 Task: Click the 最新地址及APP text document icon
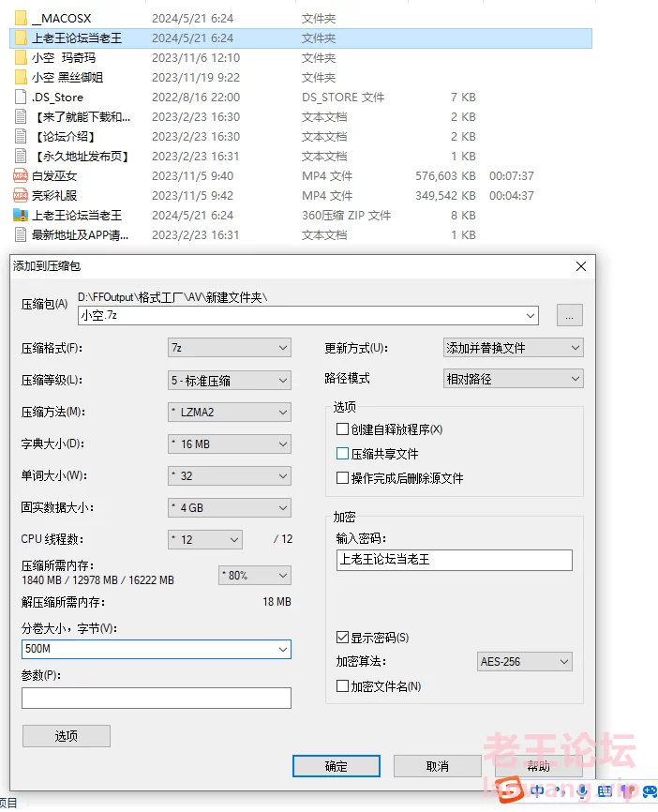pyautogui.click(x=21, y=235)
